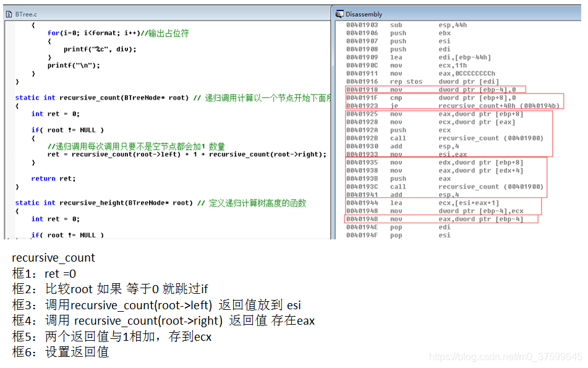Viewport: 588px width, 368px height.
Task: Select disassembly line 00401938 mov eax,[edx+4]
Action: [x=435, y=170]
